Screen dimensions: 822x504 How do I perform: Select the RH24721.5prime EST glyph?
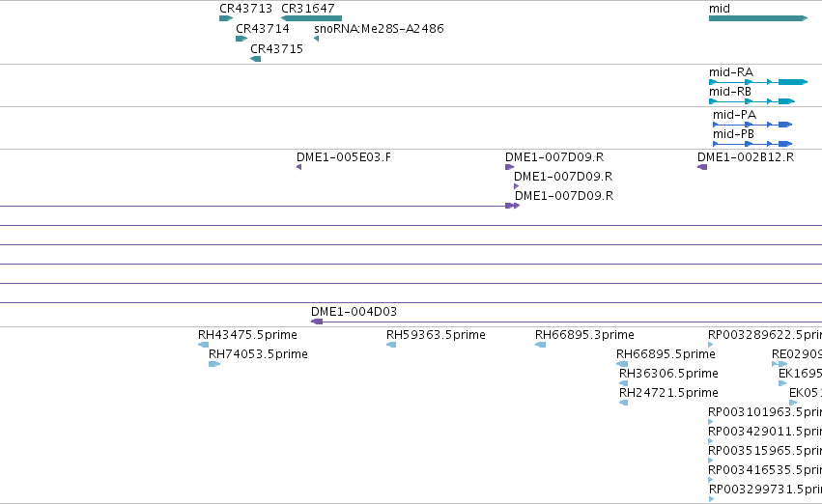pos(623,403)
